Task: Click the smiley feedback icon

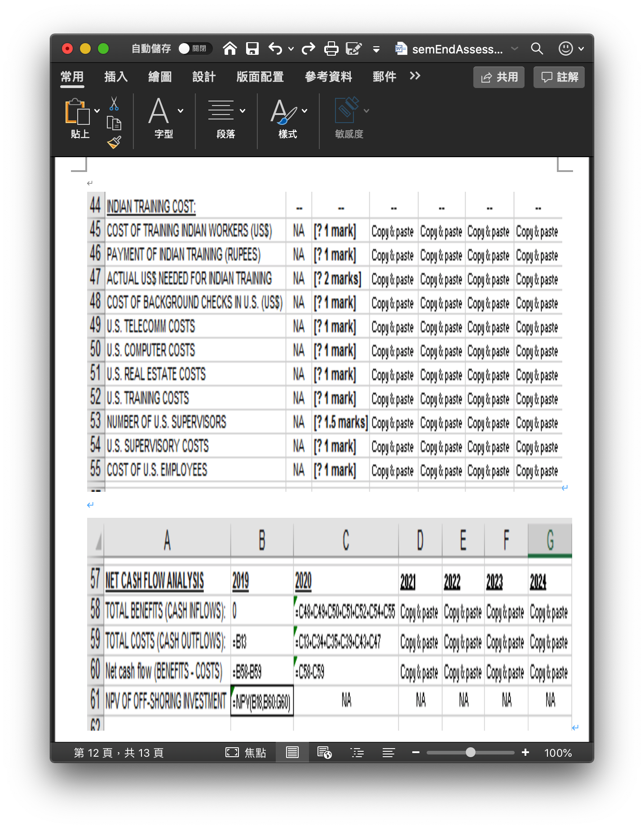Action: pyautogui.click(x=565, y=49)
